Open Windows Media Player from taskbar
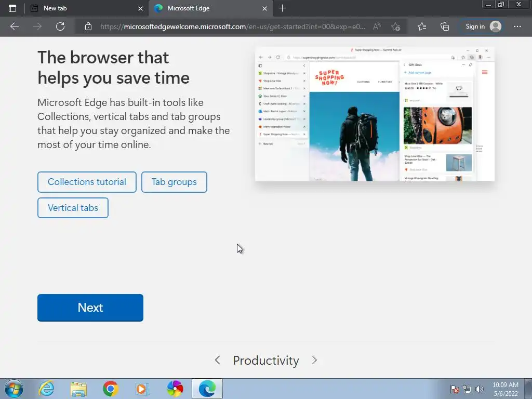The height and width of the screenshot is (399, 532). [x=142, y=389]
